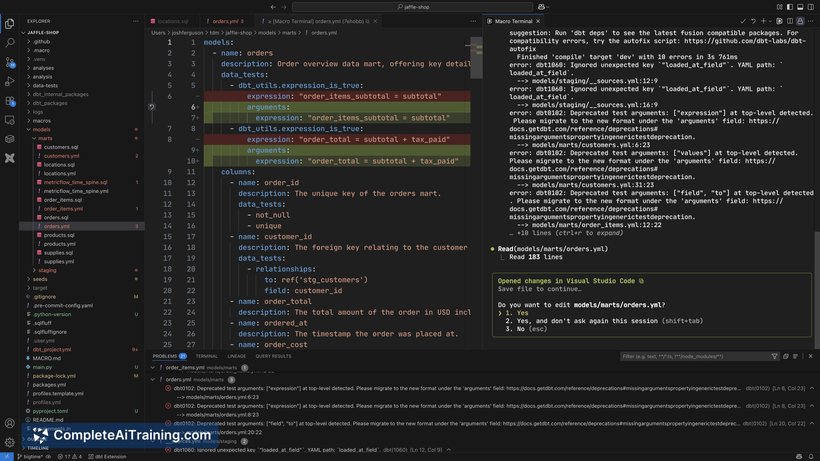Open the Source Control view
This screenshot has width=820, height=461.
(x=9, y=62)
